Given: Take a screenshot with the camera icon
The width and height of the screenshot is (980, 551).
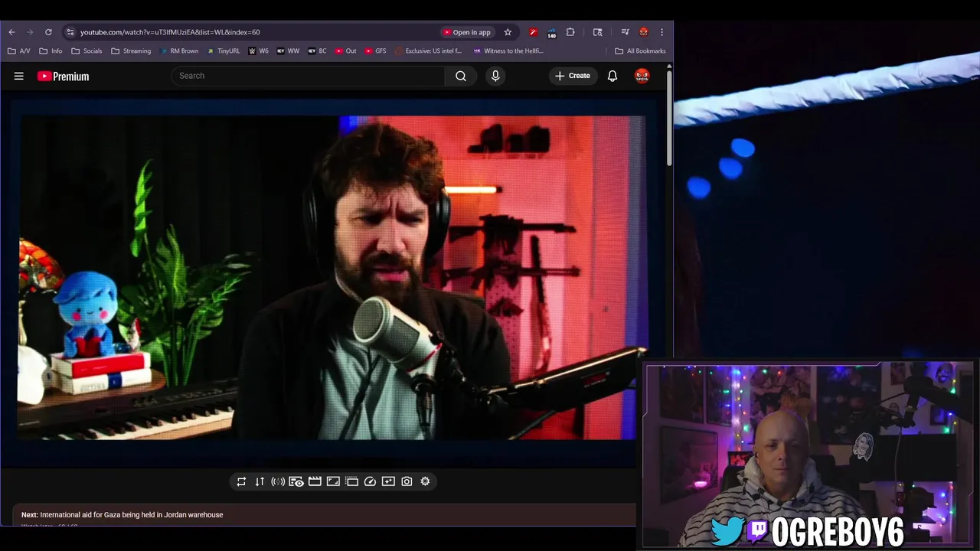Looking at the screenshot, I should point(407,481).
